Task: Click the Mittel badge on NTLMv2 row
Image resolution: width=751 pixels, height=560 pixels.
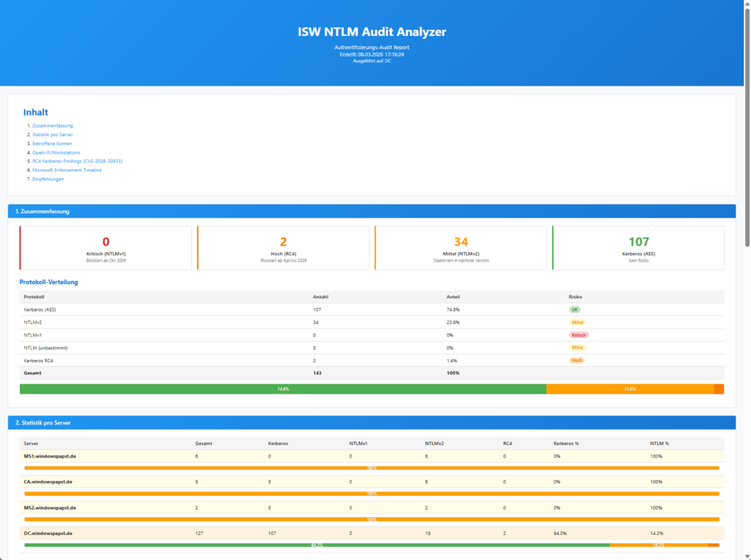Action: coord(576,322)
